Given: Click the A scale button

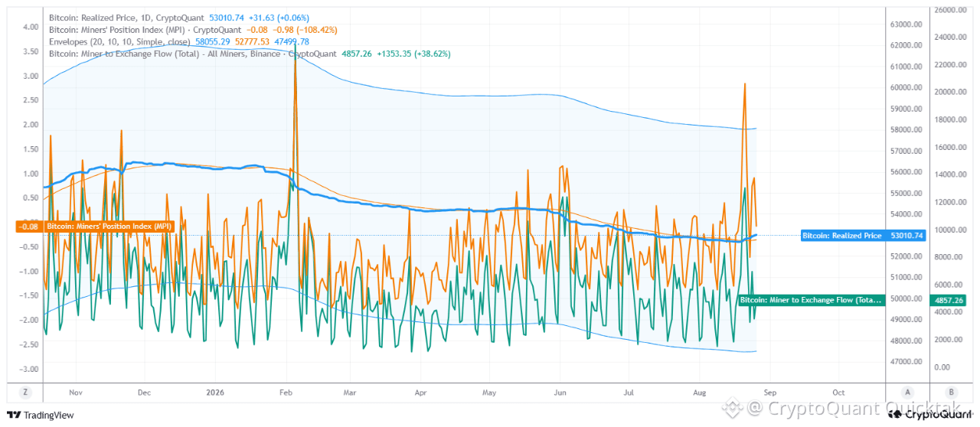Looking at the screenshot, I should (907, 391).
